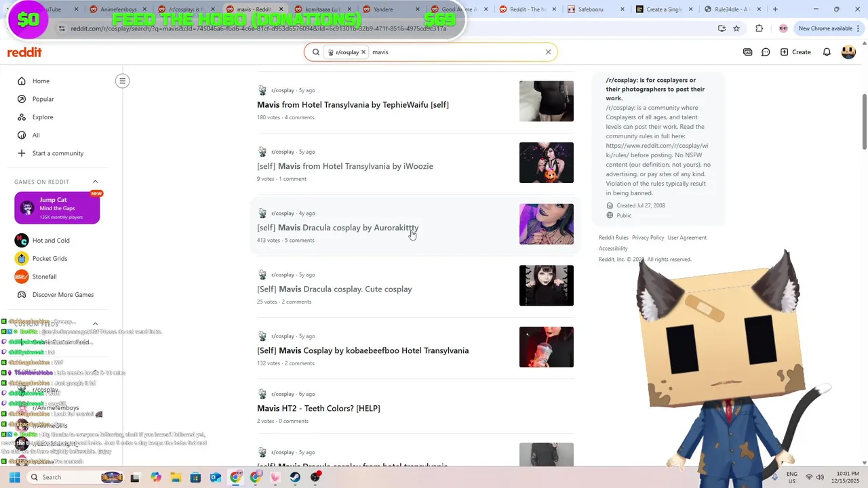868x488 pixels.
Task: Remove the r/cosplay search filter chip
Action: (x=363, y=52)
